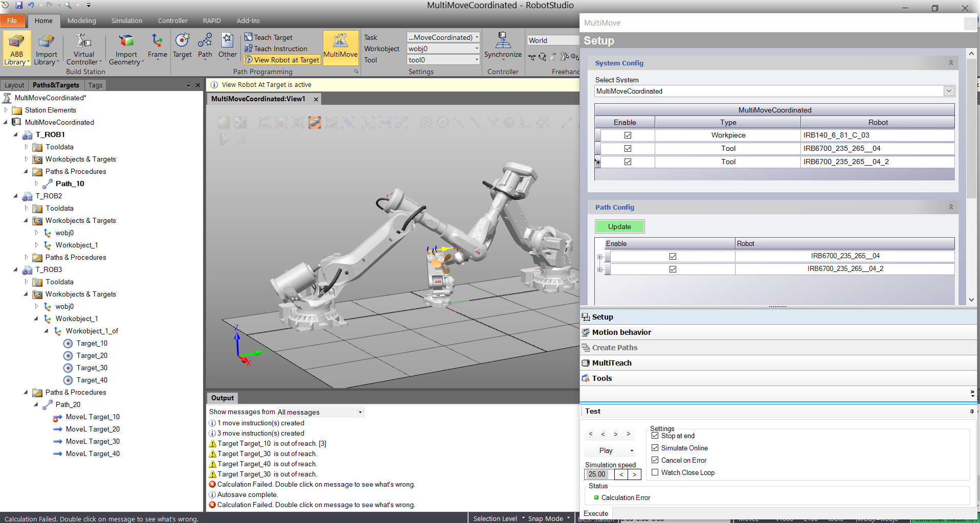Save the station using quick access icon

pyautogui.click(x=19, y=5)
